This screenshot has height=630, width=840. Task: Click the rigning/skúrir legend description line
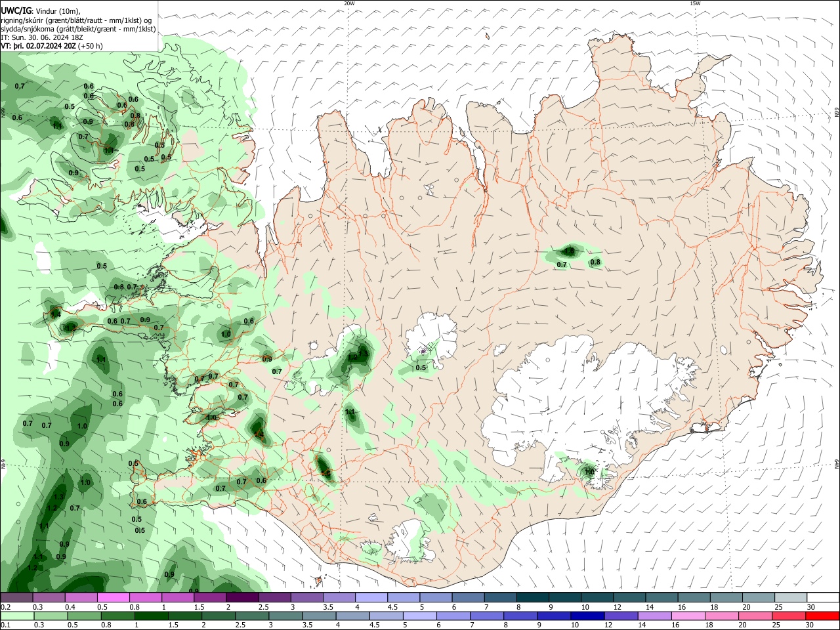coord(75,20)
